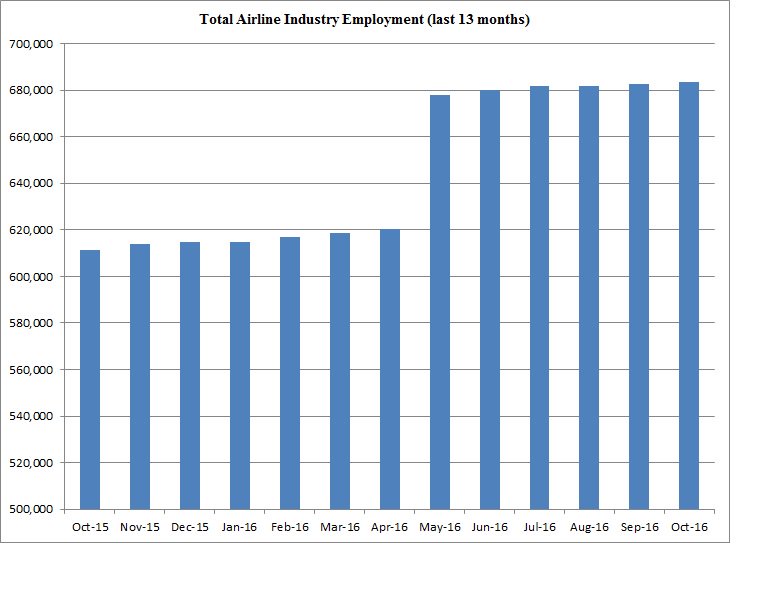Image resolution: width=768 pixels, height=614 pixels.
Task: Select the 'Oct-16' axis label
Action: (x=690, y=527)
